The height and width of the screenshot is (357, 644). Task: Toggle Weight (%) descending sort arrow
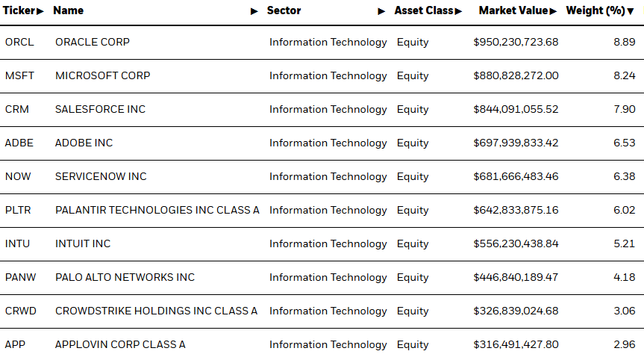pos(631,11)
